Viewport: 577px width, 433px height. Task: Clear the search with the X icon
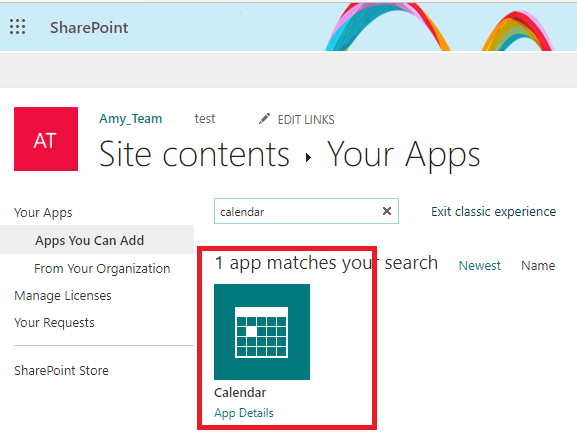pyautogui.click(x=387, y=211)
